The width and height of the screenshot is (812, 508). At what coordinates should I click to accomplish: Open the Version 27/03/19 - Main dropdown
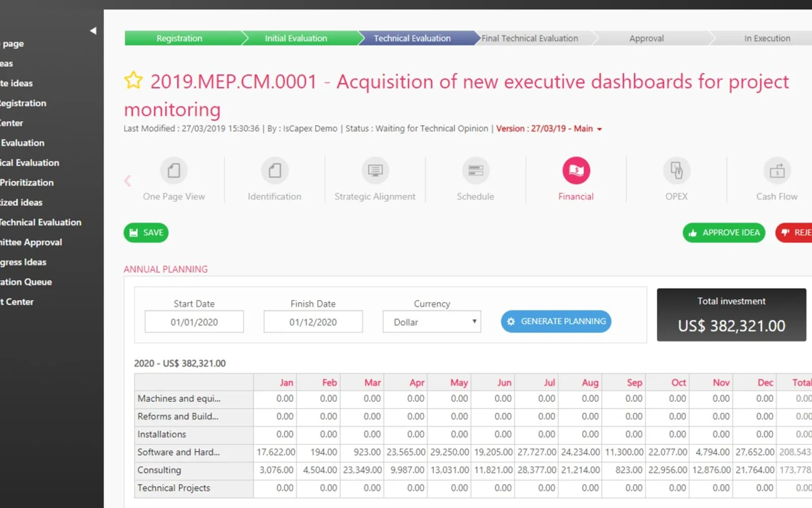tap(549, 129)
